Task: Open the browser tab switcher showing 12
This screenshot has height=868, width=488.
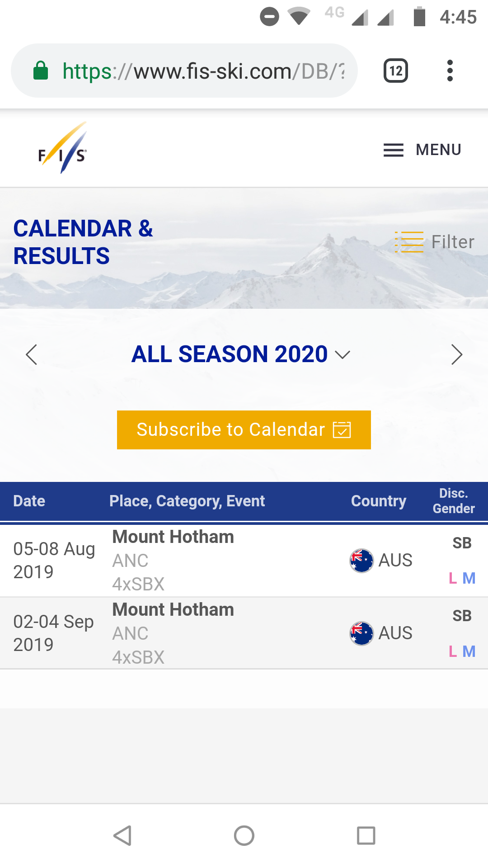Action: [x=396, y=71]
